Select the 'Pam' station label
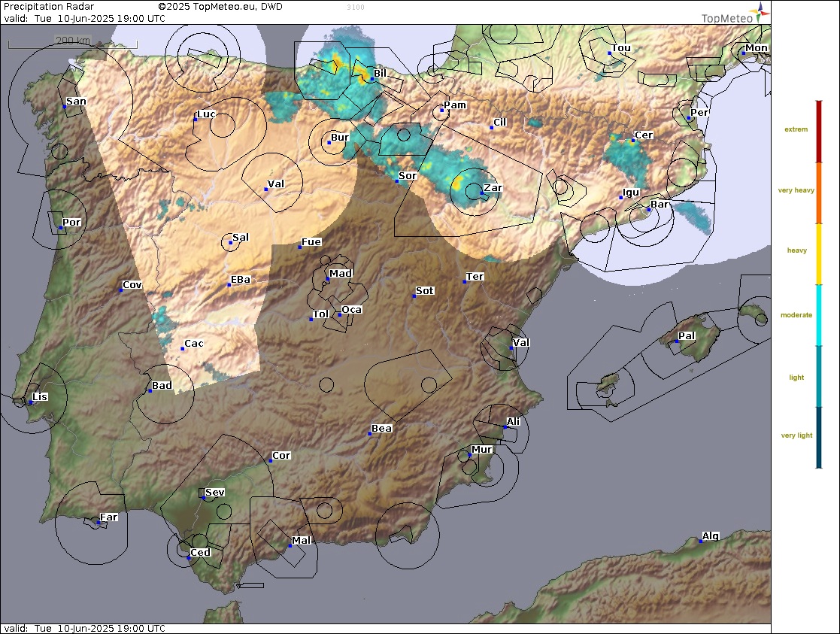This screenshot has width=840, height=634. 455,105
